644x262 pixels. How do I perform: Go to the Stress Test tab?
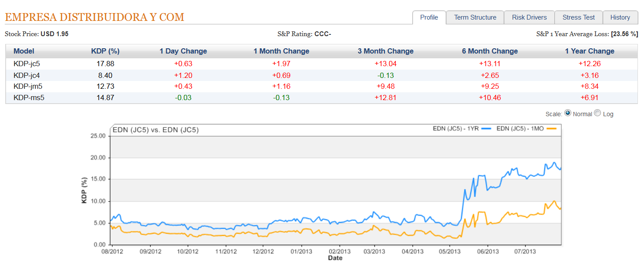pyautogui.click(x=578, y=17)
